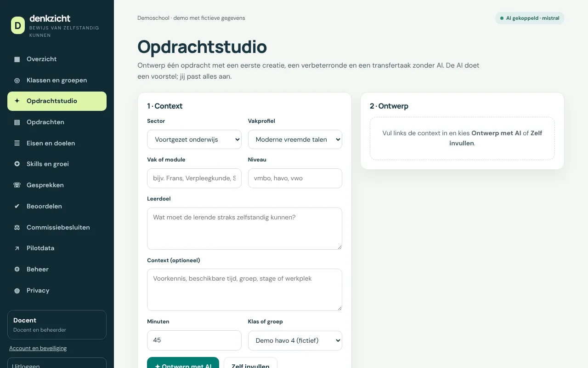Click the Opdrachten list icon
The width and height of the screenshot is (588, 368).
[17, 122]
